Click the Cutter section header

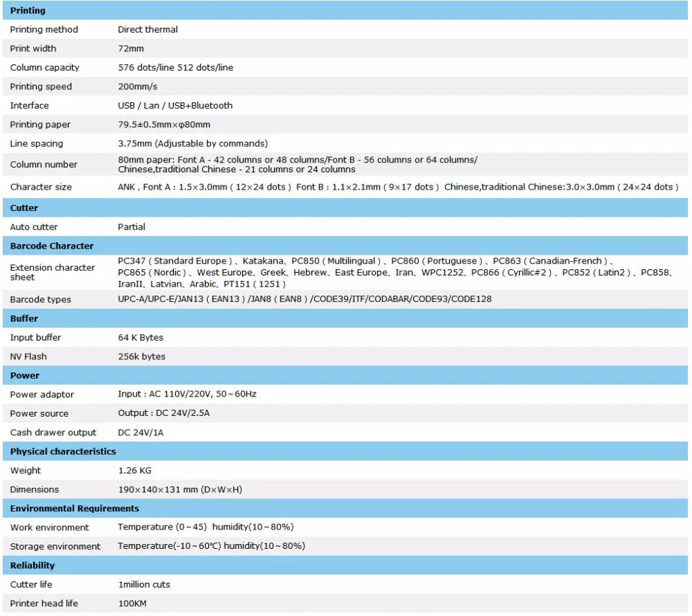(345, 208)
